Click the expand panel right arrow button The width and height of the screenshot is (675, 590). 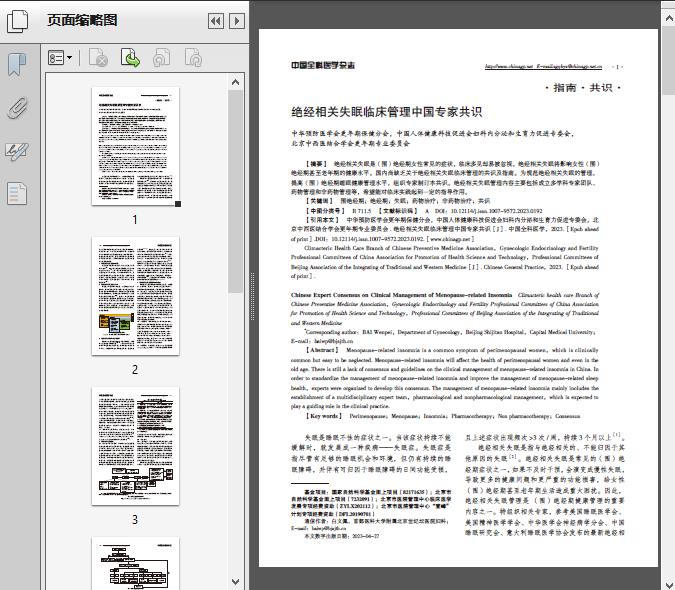tap(237, 21)
